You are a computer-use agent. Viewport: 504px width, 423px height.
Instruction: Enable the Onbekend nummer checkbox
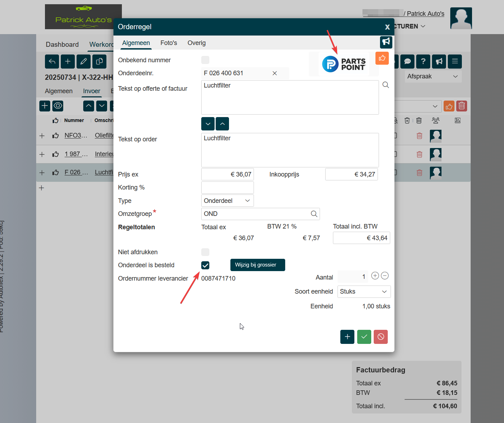point(205,60)
